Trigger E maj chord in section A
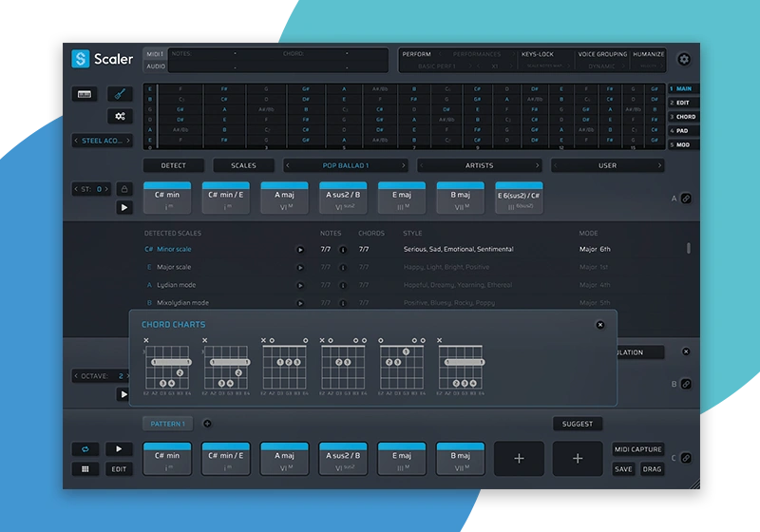The height and width of the screenshot is (532, 760). click(401, 199)
